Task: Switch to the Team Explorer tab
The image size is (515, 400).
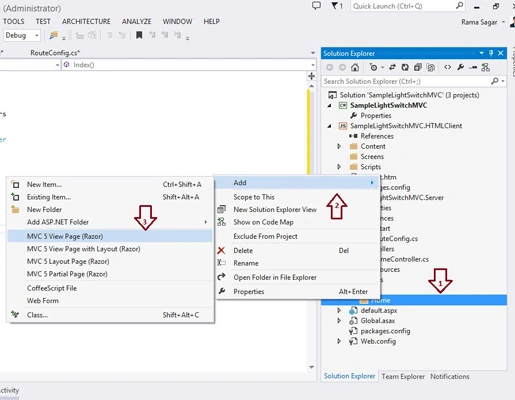Action: [x=403, y=376]
